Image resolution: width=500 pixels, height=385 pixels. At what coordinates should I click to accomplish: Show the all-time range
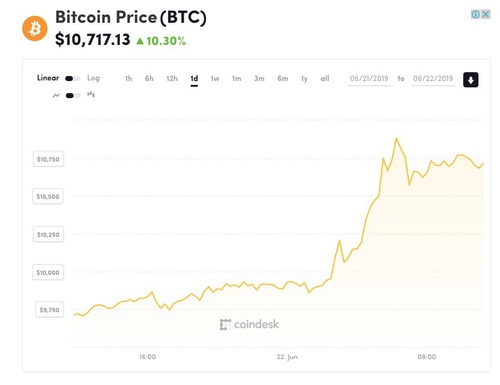click(x=325, y=79)
